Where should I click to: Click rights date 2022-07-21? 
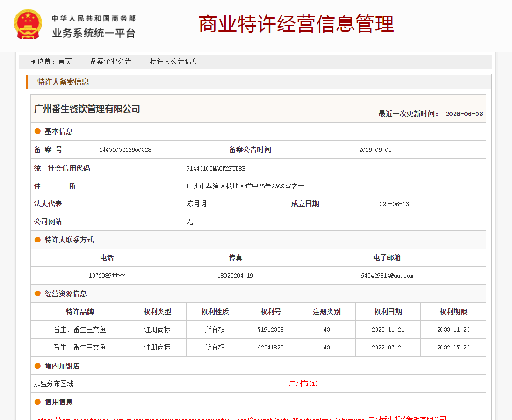tap(388, 347)
